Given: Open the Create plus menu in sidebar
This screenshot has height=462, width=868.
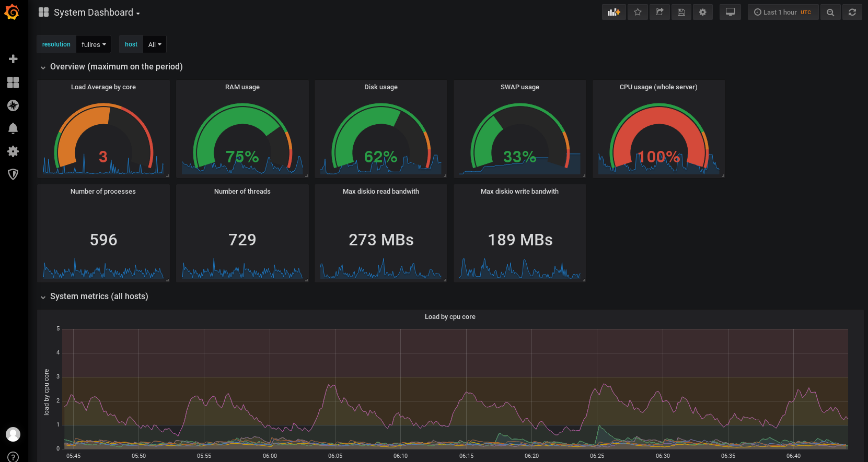Looking at the screenshot, I should tap(13, 59).
